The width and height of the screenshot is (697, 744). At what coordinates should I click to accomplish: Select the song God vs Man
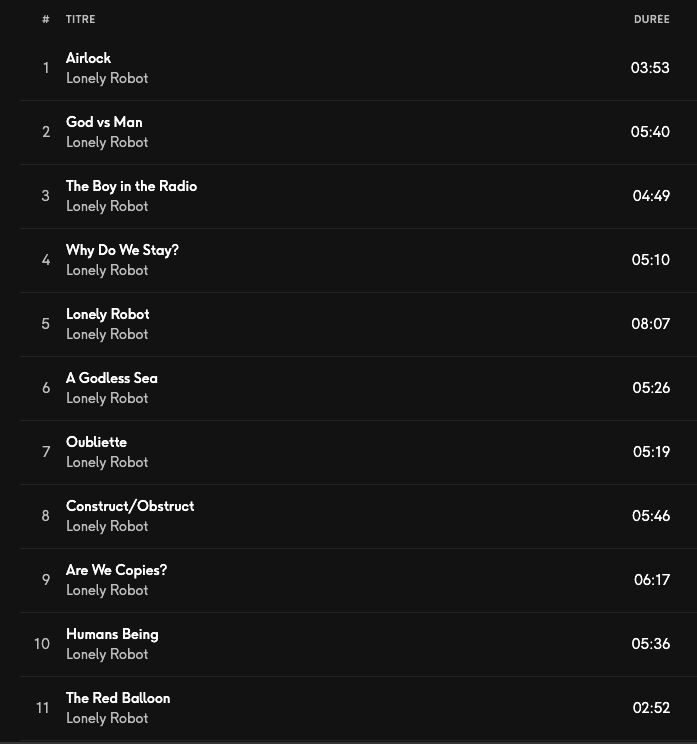(104, 122)
